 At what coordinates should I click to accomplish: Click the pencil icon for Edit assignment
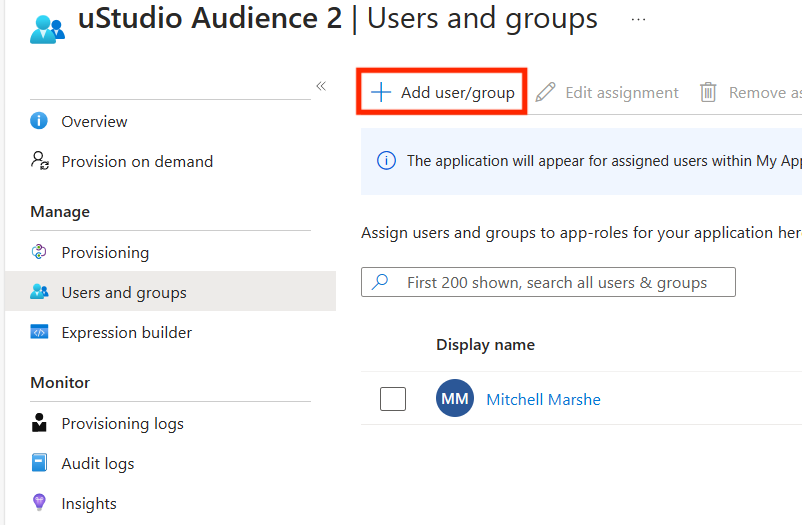point(545,92)
